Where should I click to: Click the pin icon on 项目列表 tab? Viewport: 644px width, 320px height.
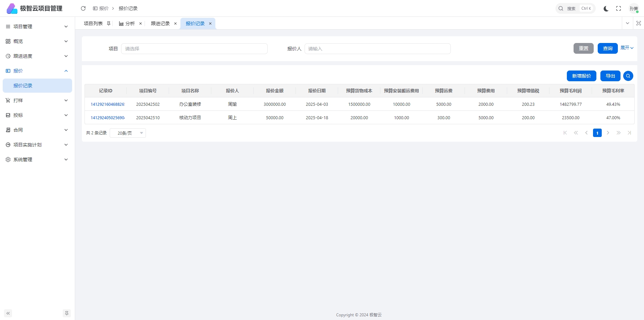click(x=109, y=24)
